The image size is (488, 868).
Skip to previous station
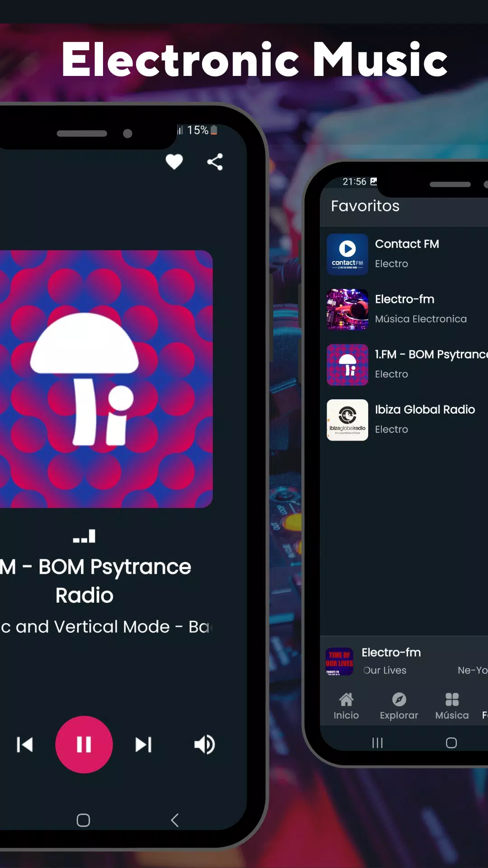pyautogui.click(x=25, y=745)
